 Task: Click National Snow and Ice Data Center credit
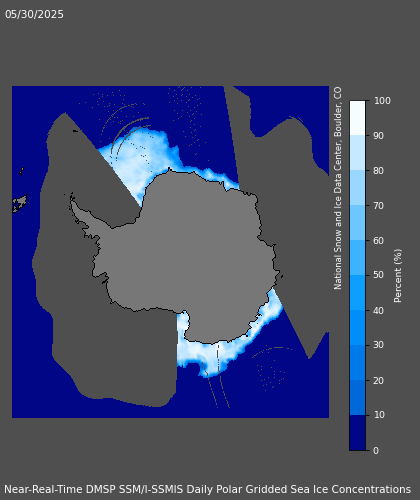(338, 188)
